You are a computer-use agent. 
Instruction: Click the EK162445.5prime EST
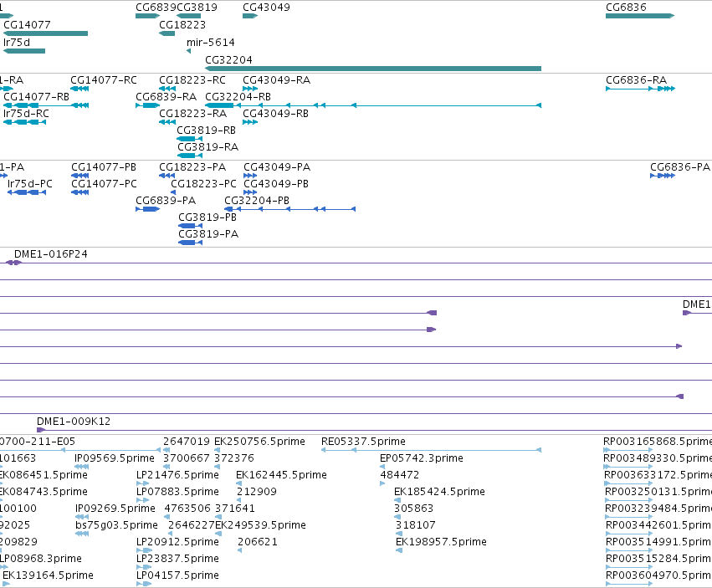(x=238, y=483)
